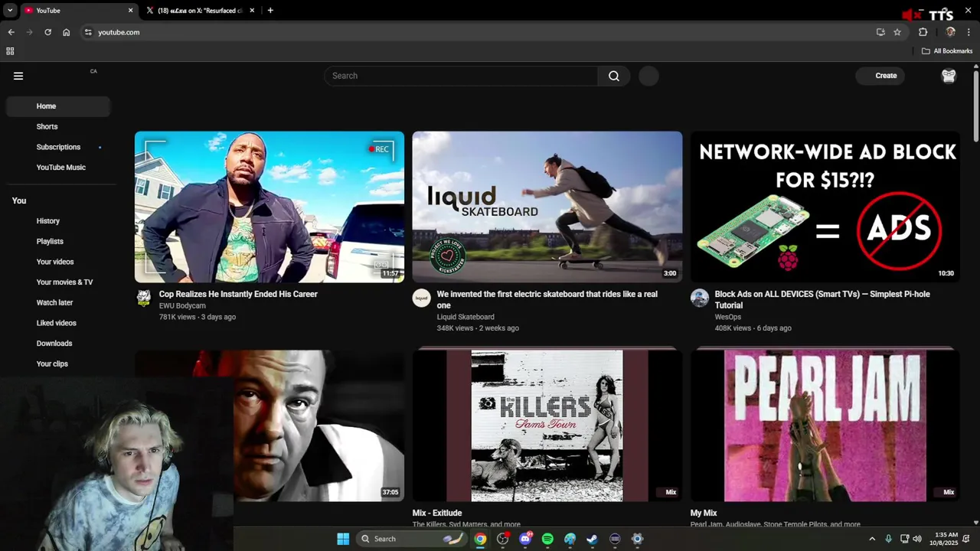Open Steam from the taskbar

tap(592, 539)
